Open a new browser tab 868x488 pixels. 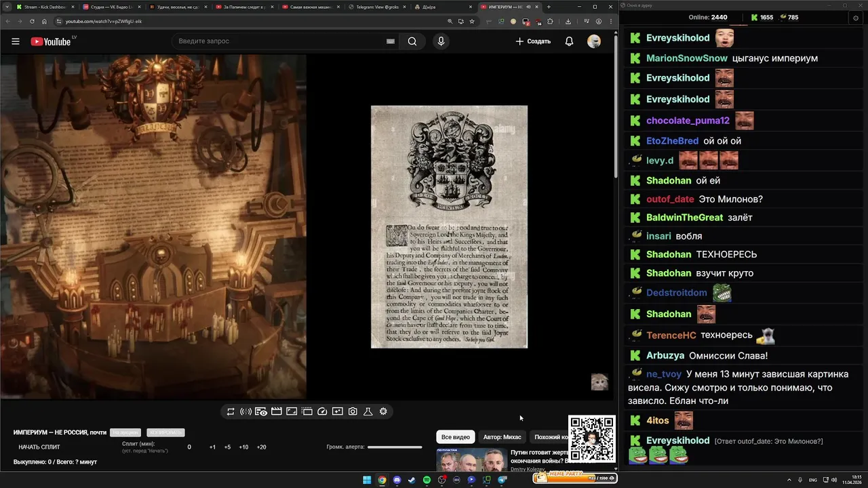click(x=549, y=7)
